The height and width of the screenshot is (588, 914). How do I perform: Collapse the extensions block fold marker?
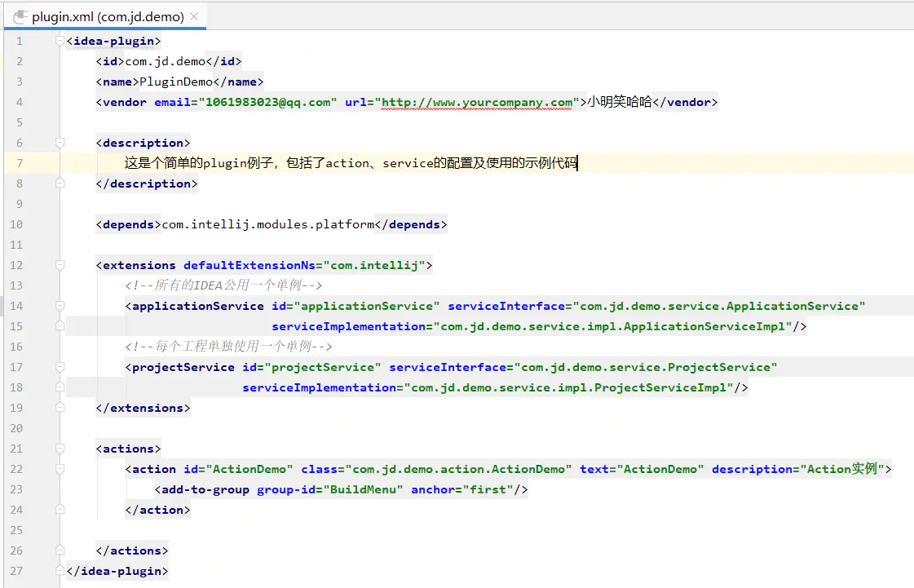tap(60, 265)
